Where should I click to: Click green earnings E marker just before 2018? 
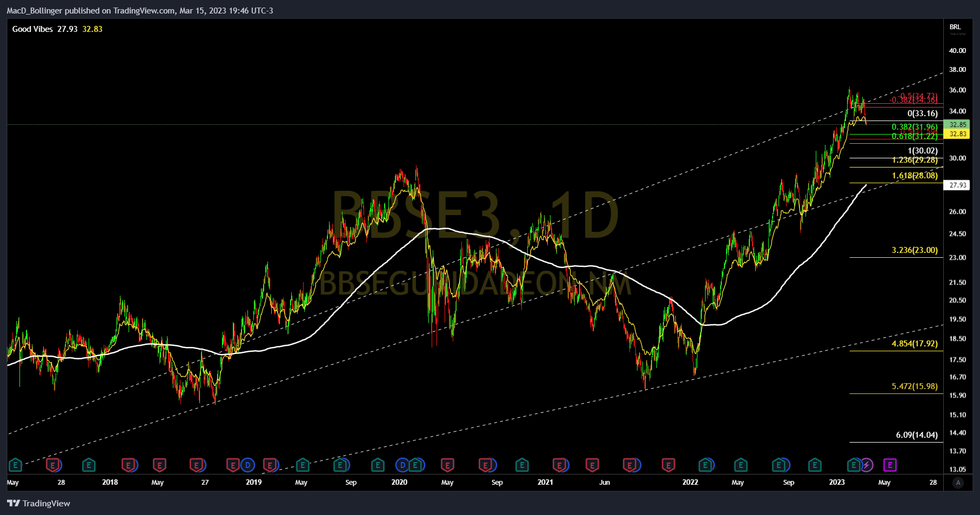coord(89,465)
